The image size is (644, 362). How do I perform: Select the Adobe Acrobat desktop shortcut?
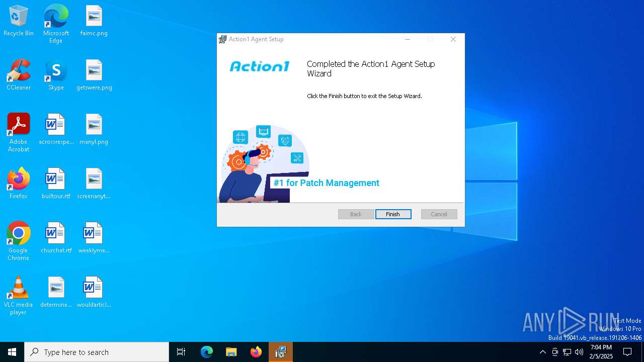[x=19, y=133]
